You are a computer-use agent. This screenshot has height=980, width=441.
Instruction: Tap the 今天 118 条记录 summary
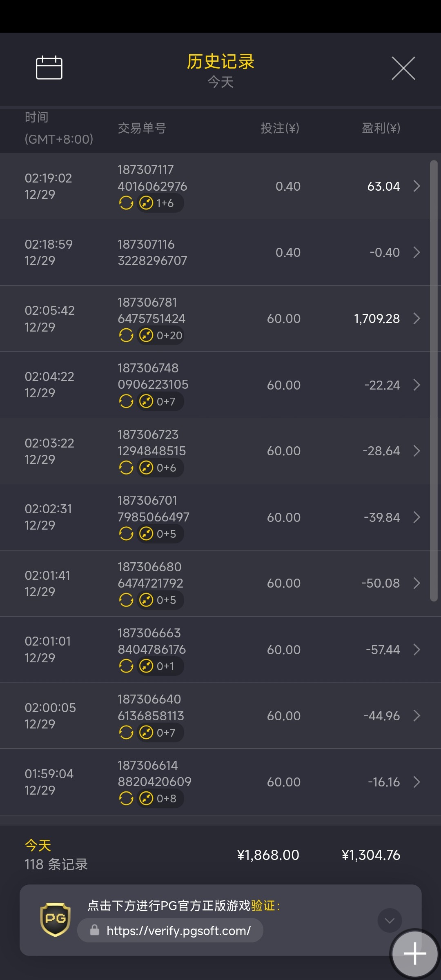56,855
